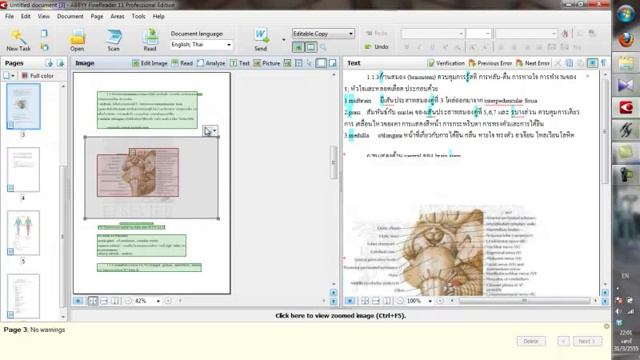Toggle Image panel fit-to-page view button
This screenshot has height=360, width=640.
93,301
